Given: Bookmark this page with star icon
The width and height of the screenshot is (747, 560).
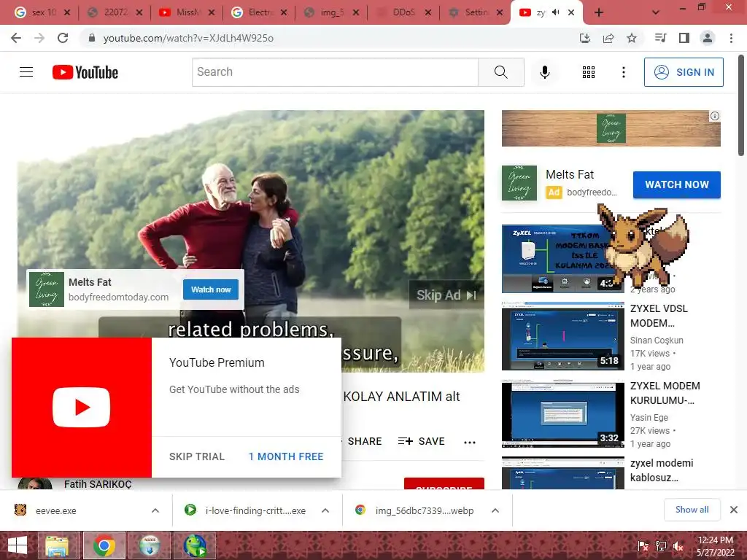Looking at the screenshot, I should (x=632, y=38).
